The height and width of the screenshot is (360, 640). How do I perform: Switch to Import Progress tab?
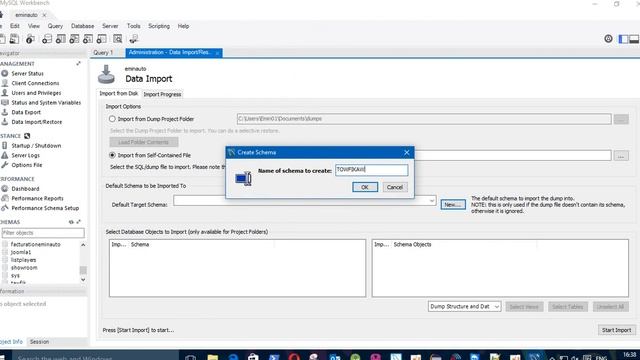(162, 94)
